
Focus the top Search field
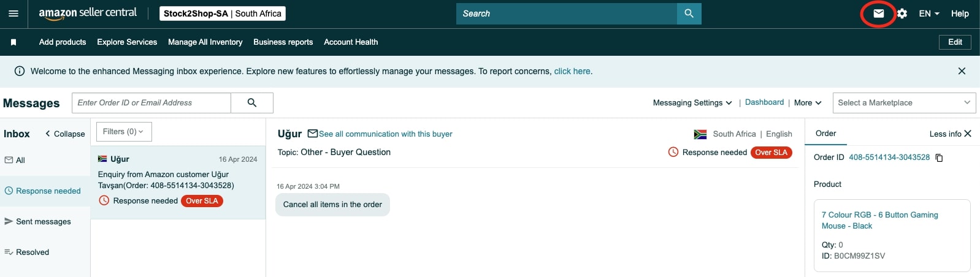point(567,13)
